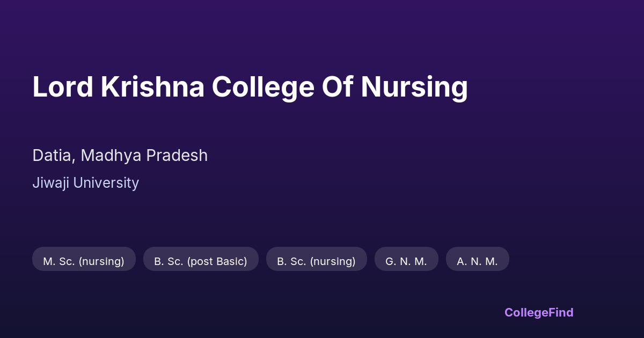View the B. Sc. (post Basic) program
Screen dimensions: 644x338
(x=201, y=261)
